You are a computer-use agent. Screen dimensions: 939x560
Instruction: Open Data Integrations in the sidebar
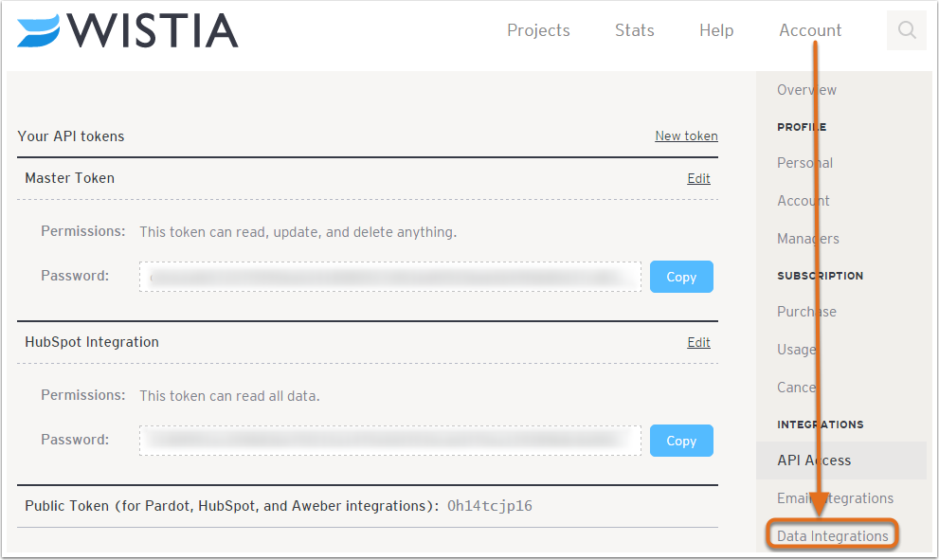[833, 536]
